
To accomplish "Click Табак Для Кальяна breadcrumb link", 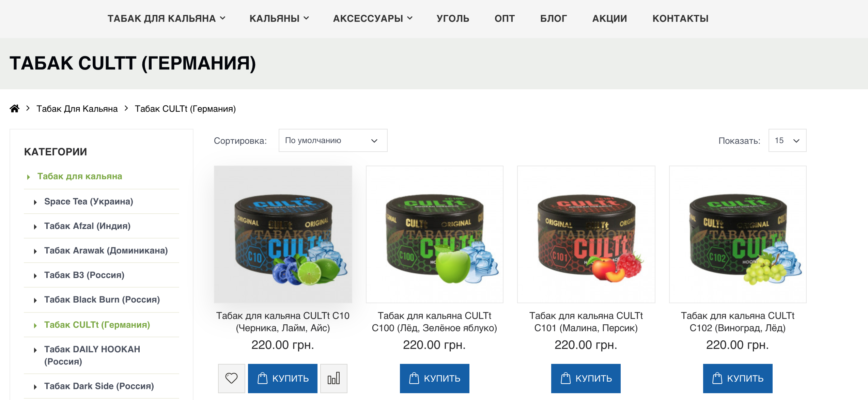I will point(77,109).
